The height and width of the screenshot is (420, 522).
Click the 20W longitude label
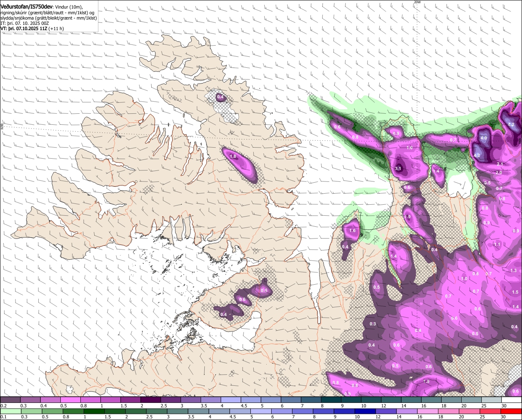[417, 2]
